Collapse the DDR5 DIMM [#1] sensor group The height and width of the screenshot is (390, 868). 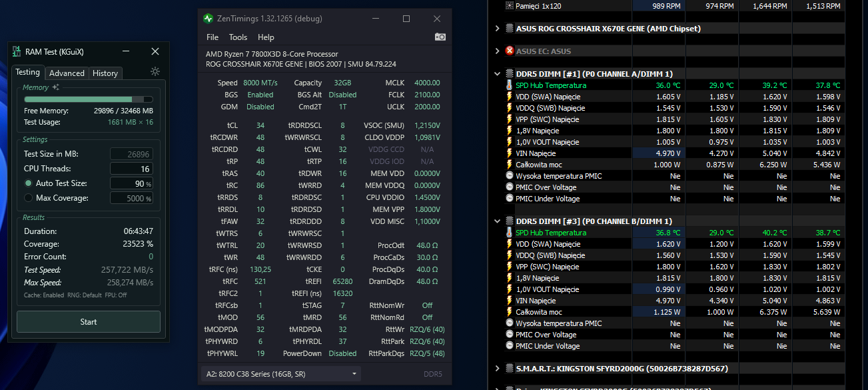click(497, 74)
